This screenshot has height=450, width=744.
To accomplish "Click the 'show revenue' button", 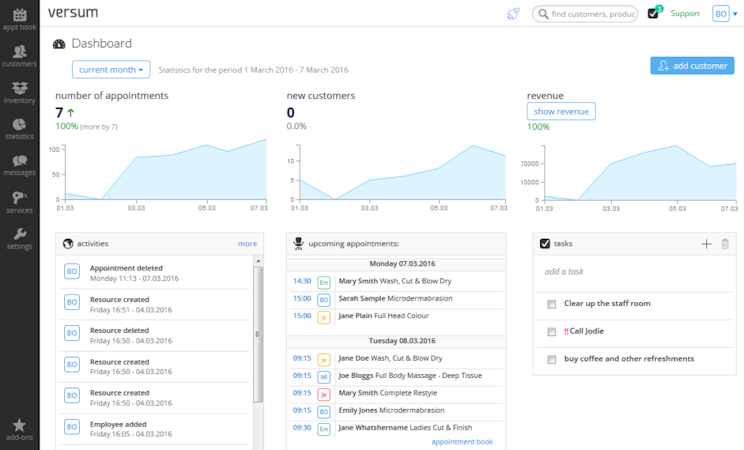I will 561,112.
